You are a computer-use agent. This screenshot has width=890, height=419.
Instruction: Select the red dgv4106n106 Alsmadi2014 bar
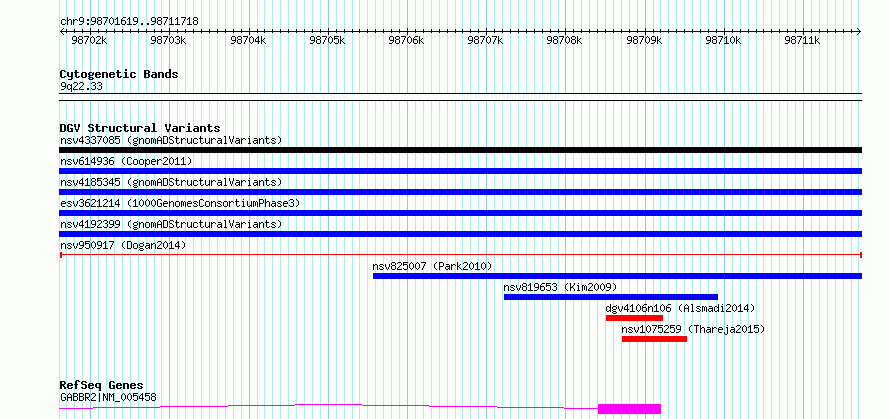pos(634,318)
